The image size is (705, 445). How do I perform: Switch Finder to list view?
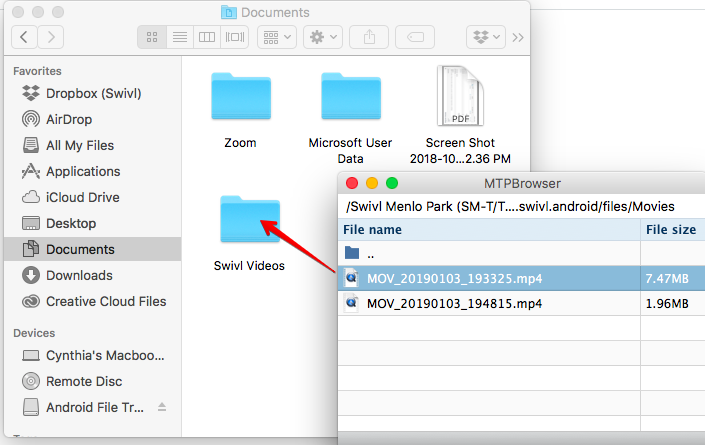[180, 37]
